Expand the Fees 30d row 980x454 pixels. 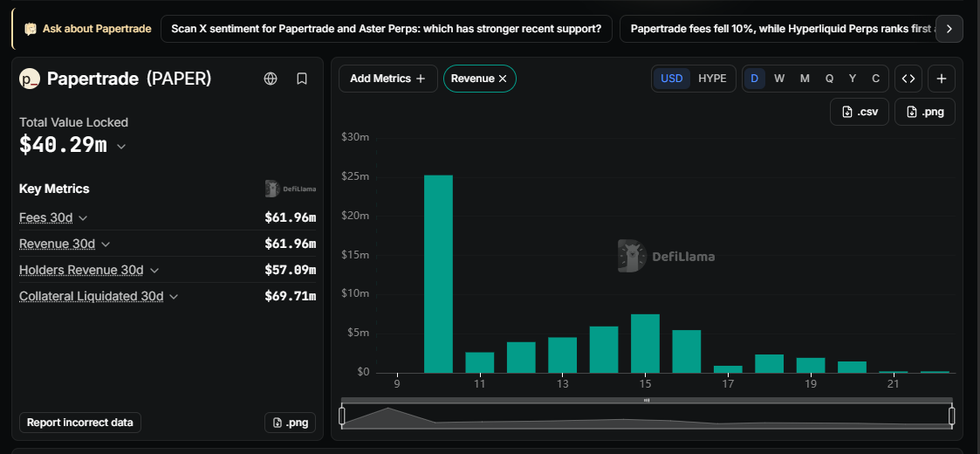pyautogui.click(x=83, y=217)
